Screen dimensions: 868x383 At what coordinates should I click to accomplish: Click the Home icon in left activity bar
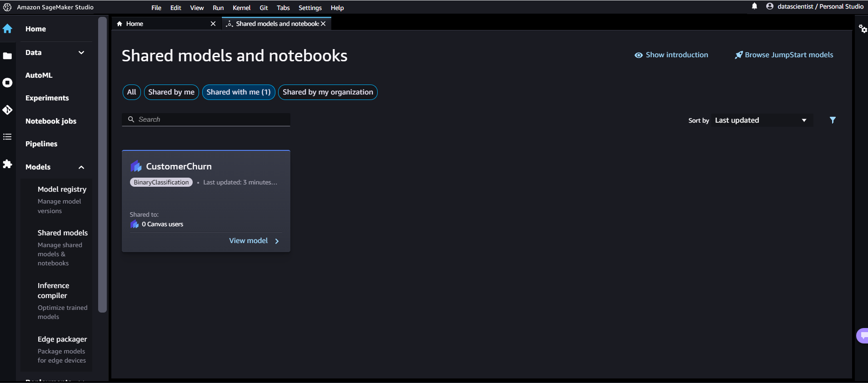click(x=7, y=29)
